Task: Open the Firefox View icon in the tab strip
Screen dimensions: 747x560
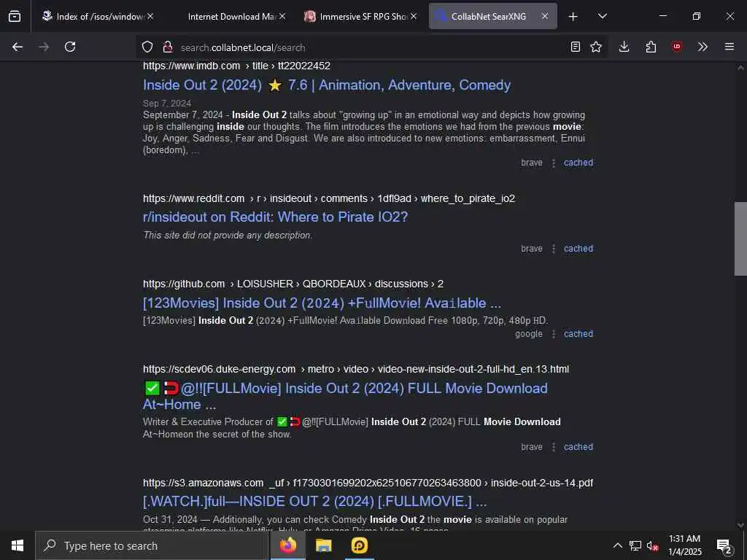Action: click(15, 16)
